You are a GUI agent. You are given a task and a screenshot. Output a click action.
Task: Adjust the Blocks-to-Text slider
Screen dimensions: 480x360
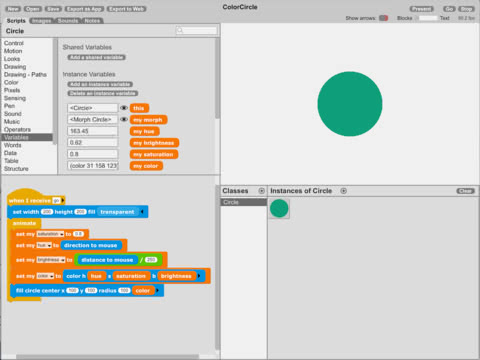click(x=427, y=18)
